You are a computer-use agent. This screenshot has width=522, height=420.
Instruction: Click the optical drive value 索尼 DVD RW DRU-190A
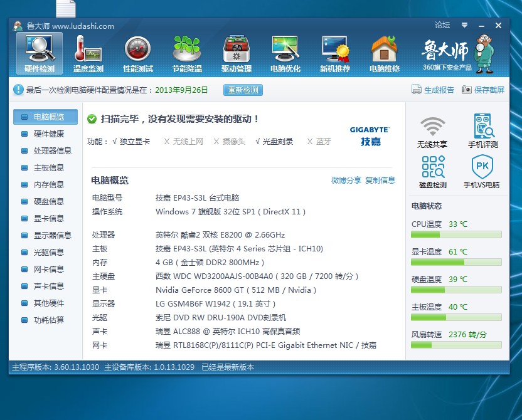221,318
